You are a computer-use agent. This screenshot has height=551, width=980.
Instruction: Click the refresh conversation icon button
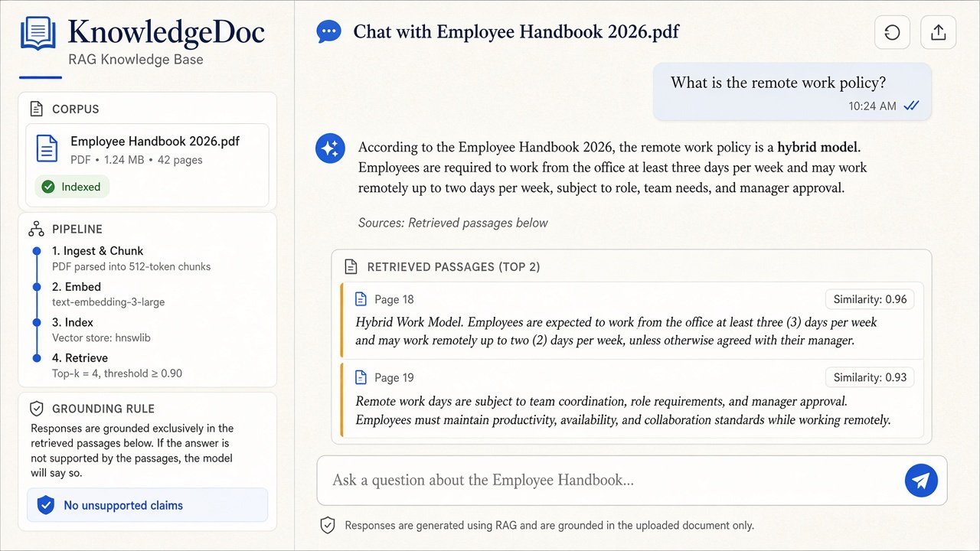(892, 33)
